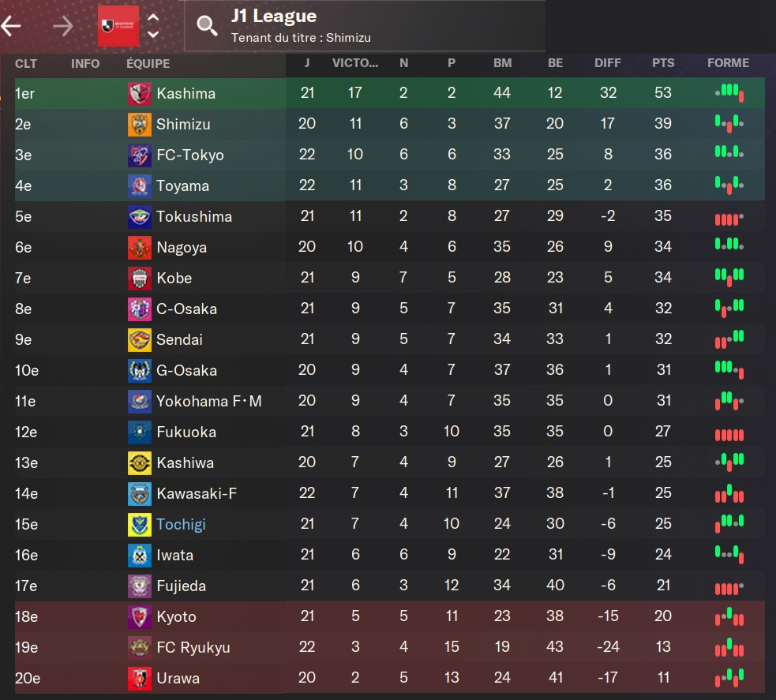
Task: Click the forward navigation arrow
Action: (x=62, y=26)
